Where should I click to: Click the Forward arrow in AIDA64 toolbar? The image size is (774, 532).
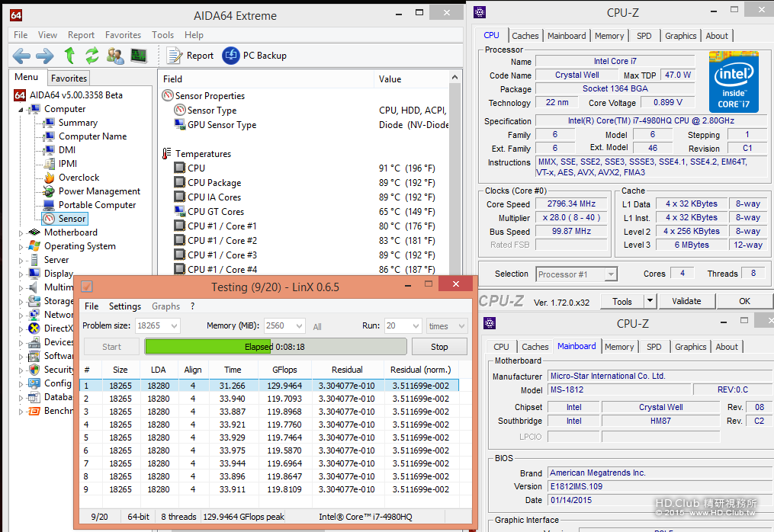pos(45,56)
